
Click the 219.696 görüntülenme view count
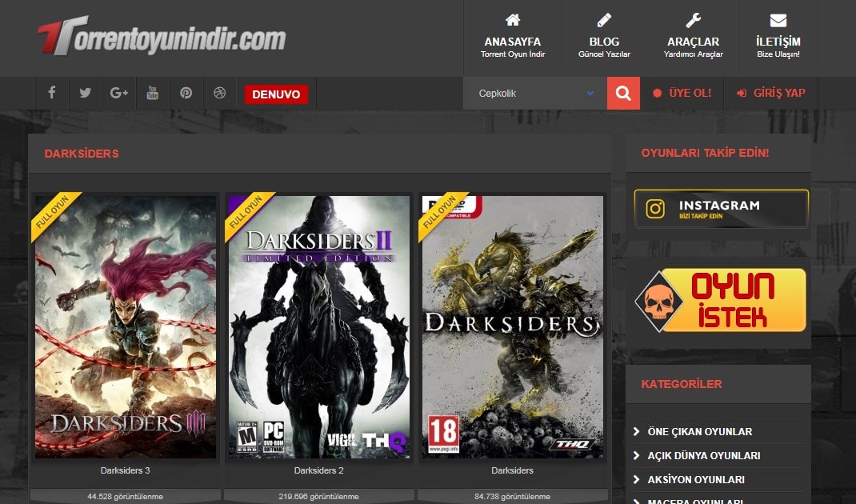click(x=319, y=496)
